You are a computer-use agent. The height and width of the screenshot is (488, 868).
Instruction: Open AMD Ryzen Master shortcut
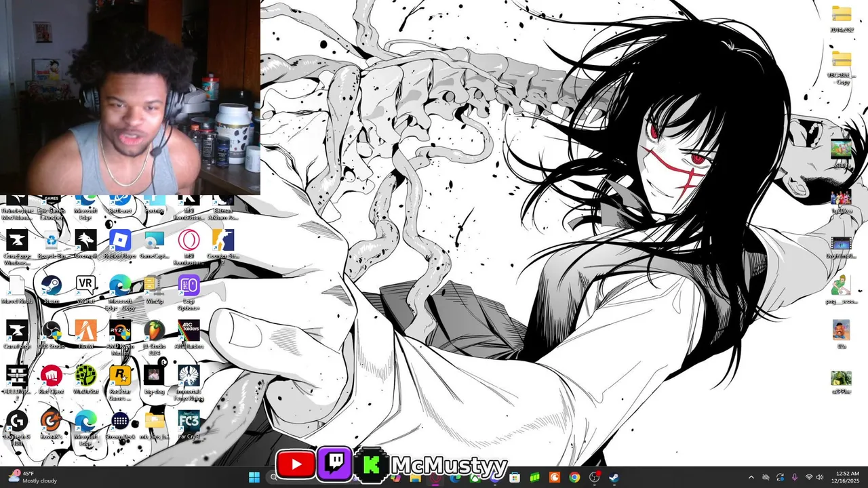click(x=120, y=338)
